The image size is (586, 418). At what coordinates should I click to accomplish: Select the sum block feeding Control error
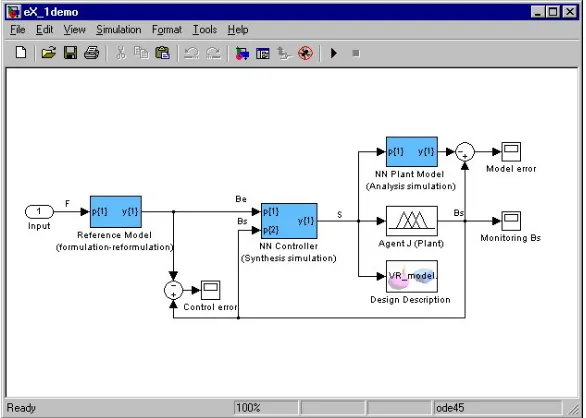[x=173, y=290]
